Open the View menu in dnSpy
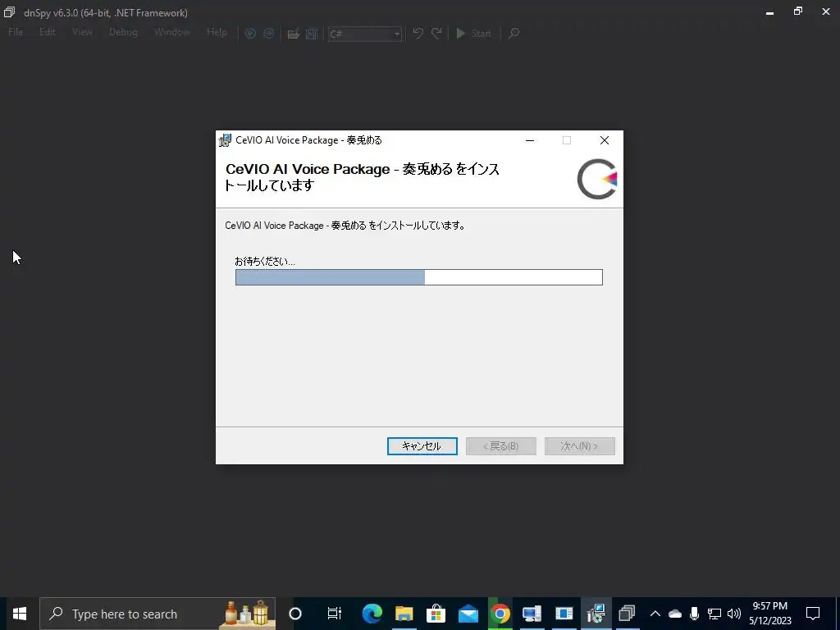Screen dimensions: 840x630 [x=82, y=32]
